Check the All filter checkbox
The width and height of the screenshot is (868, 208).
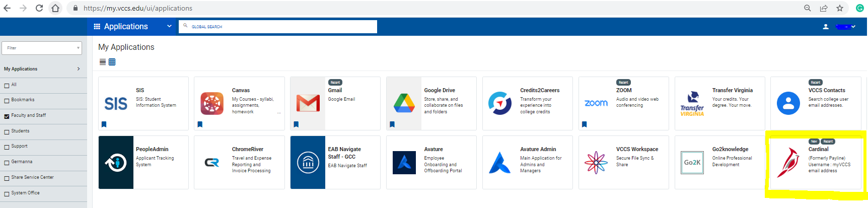tap(7, 86)
